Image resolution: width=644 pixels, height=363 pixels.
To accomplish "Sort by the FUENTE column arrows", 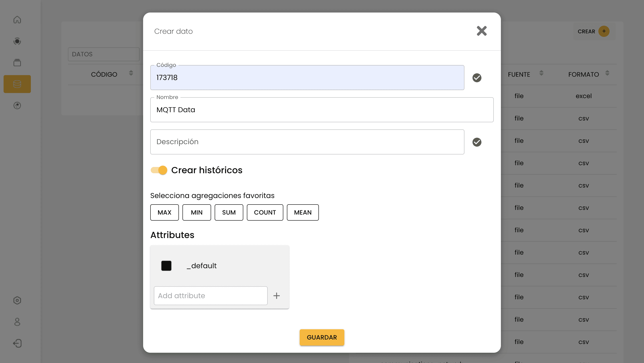I will pos(541,73).
